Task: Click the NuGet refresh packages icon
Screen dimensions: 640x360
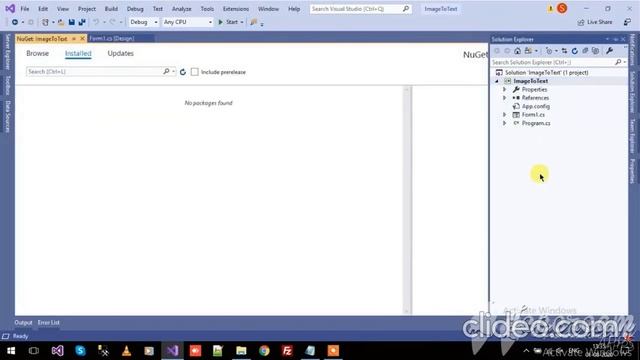Action: 183,72
